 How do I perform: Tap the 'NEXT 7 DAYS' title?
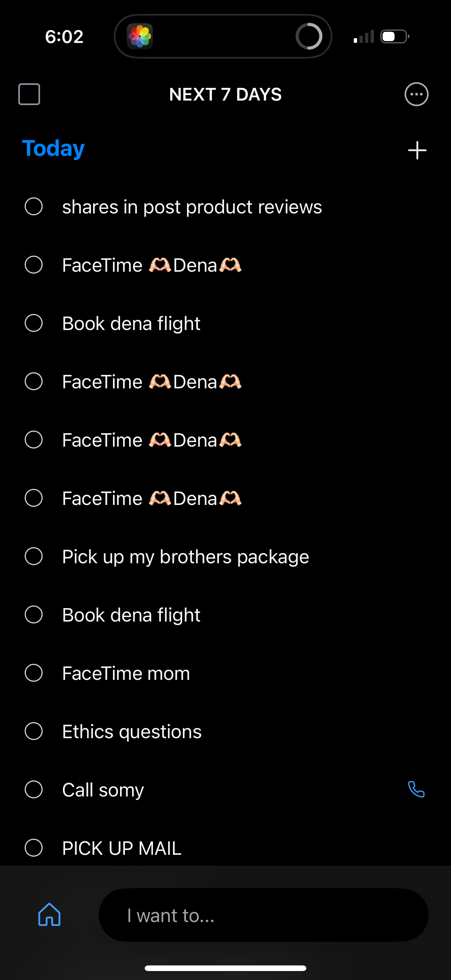(x=225, y=94)
